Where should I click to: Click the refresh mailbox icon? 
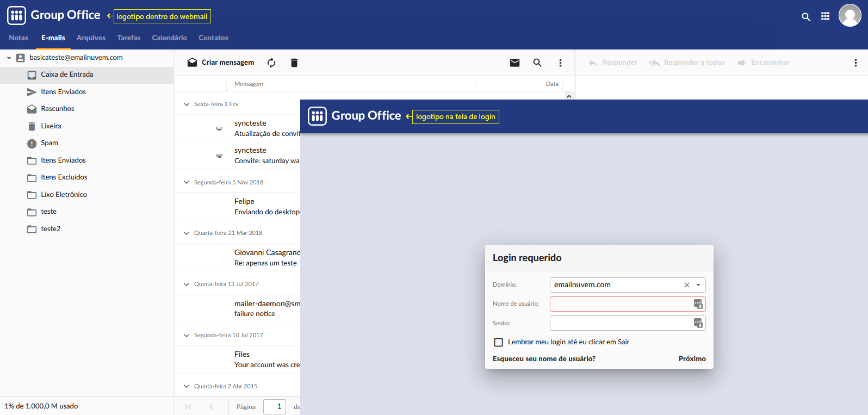[x=271, y=63]
